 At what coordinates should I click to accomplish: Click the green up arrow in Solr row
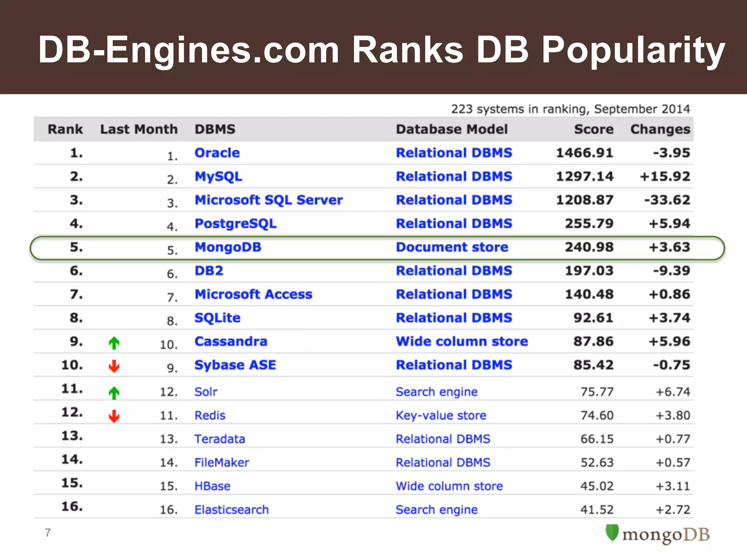tap(114, 393)
